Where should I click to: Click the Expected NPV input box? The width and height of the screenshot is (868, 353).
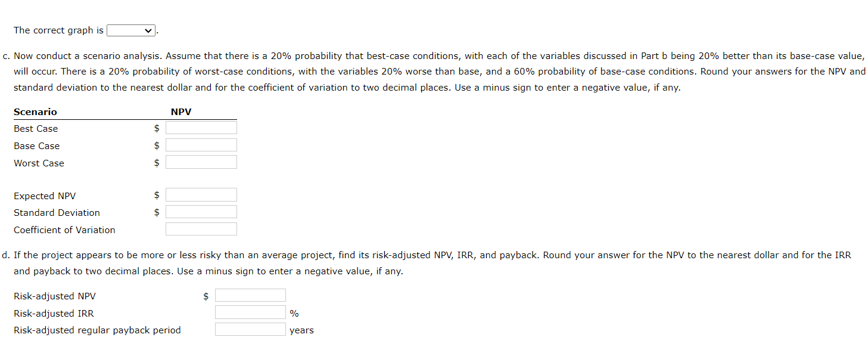(x=201, y=194)
